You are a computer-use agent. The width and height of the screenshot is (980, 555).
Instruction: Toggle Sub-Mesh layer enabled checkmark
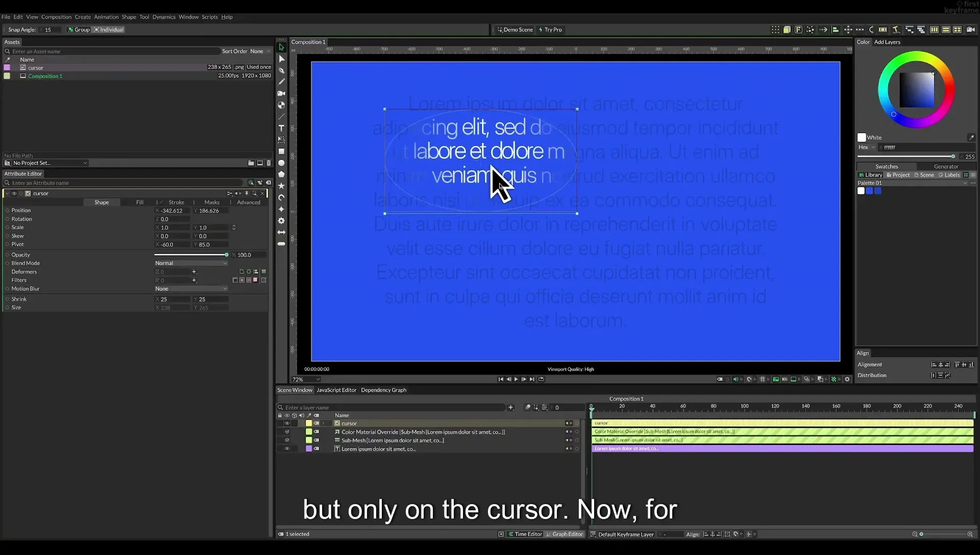pyautogui.click(x=287, y=440)
